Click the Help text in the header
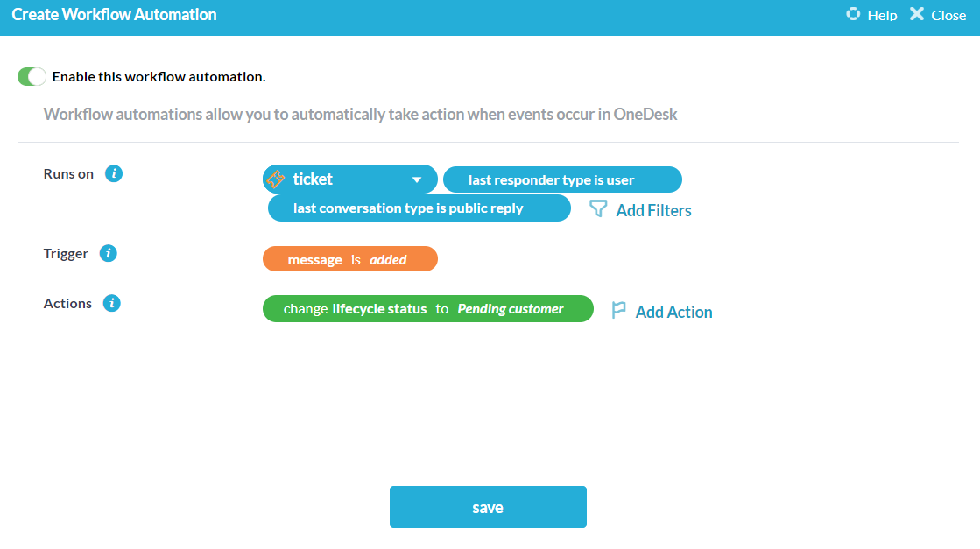This screenshot has height=549, width=980. coord(882,15)
